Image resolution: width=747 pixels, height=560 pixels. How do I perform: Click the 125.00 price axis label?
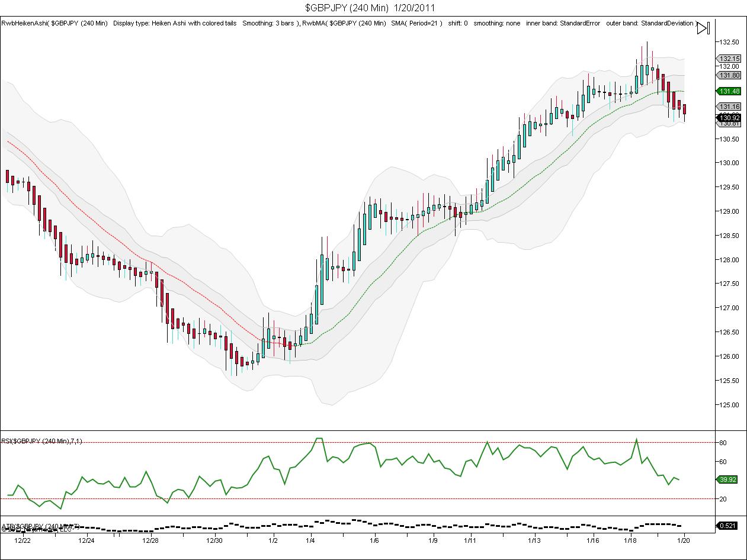pyautogui.click(x=729, y=405)
